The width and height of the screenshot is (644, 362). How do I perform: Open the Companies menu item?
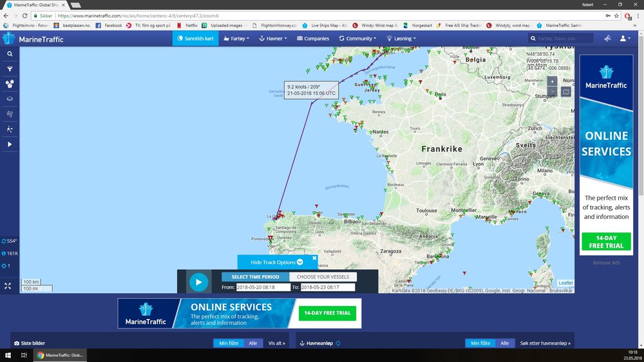pos(313,39)
